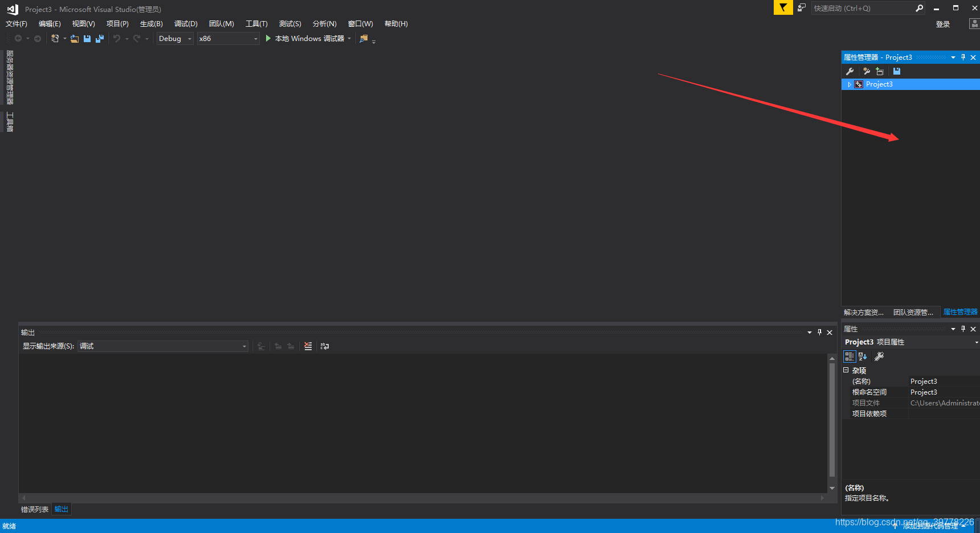Viewport: 980px width, 533px height.
Task: Click the 快速启动 search field
Action: [x=861, y=8]
